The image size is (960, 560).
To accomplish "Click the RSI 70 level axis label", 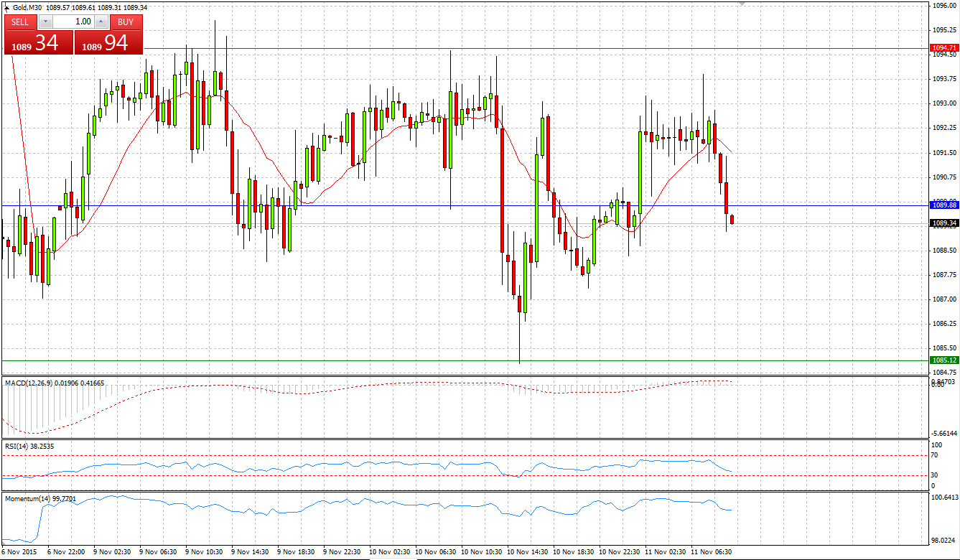I will coord(935,455).
